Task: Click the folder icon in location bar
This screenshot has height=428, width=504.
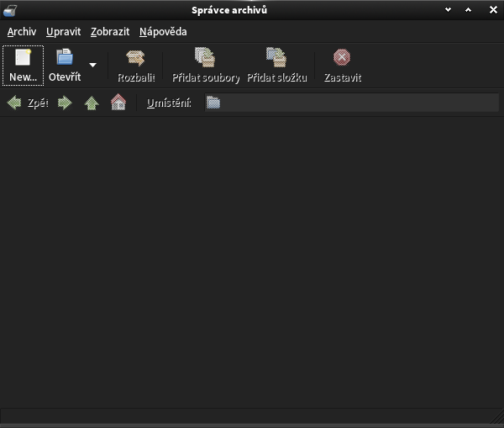Action: (x=213, y=103)
